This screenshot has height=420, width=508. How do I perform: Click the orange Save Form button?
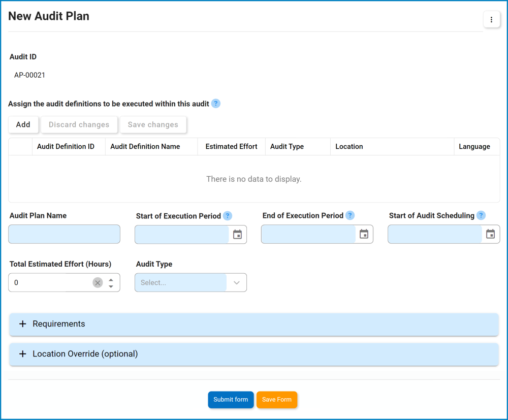pyautogui.click(x=277, y=400)
